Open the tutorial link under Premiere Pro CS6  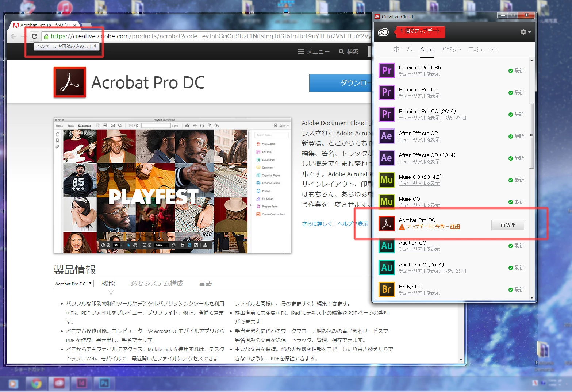[419, 74]
